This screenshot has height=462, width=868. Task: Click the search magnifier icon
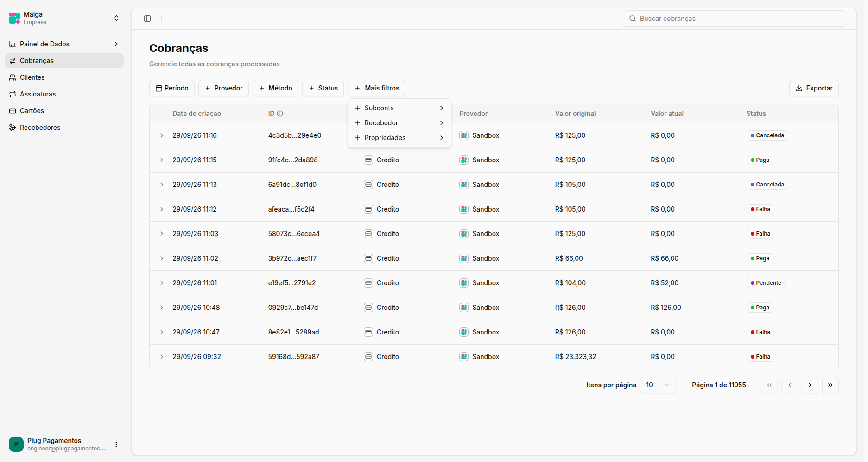click(x=633, y=19)
